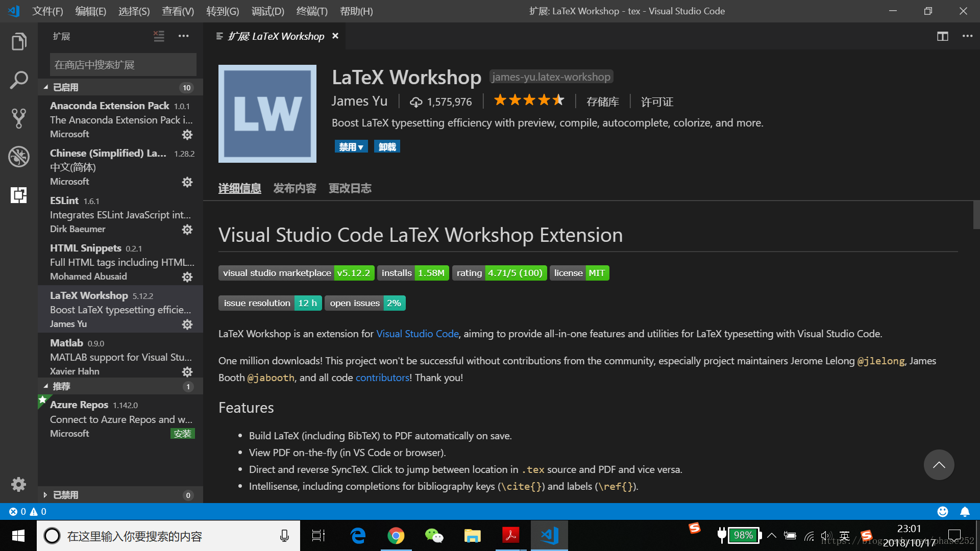Click the rating 4.71/5 badge
This screenshot has width=980, height=551.
coord(500,273)
